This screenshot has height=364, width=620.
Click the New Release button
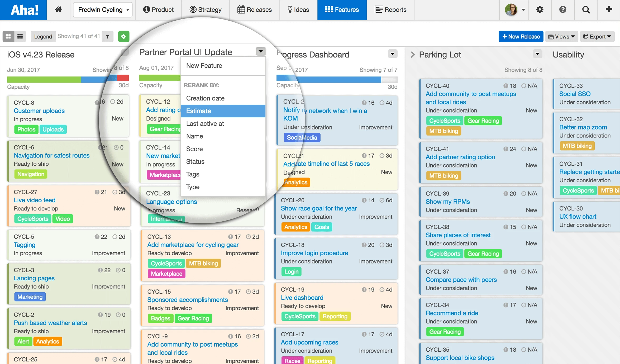click(x=521, y=36)
